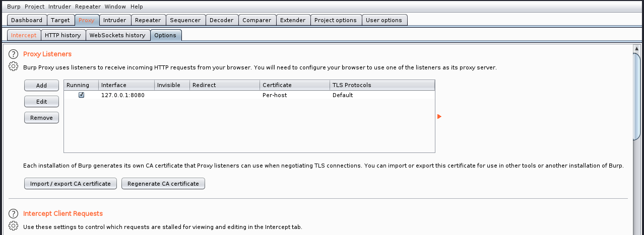Open the Comparer tab

pos(257,20)
